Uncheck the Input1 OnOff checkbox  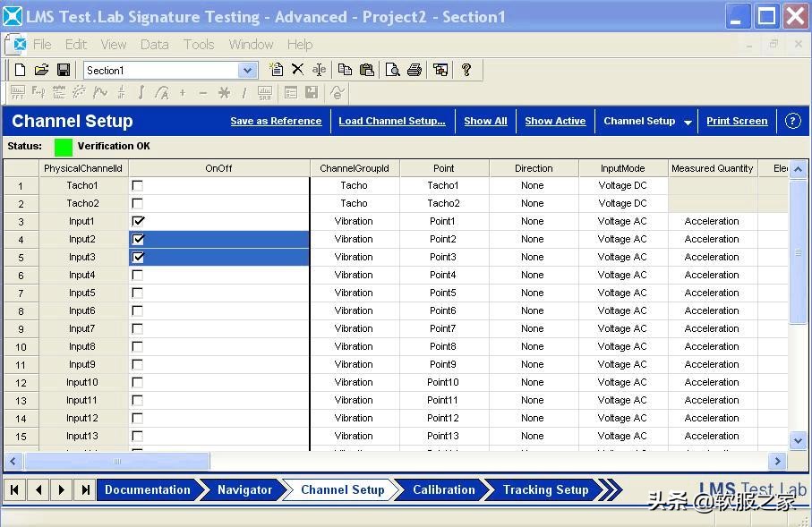pos(138,221)
